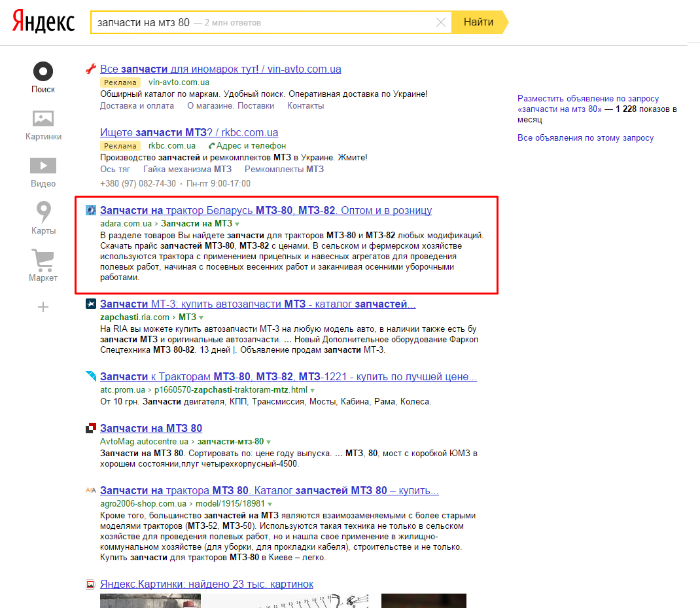Click the О магазине. Поставки sitelink
Image resolution: width=700 pixels, height=608 pixels.
click(x=231, y=106)
